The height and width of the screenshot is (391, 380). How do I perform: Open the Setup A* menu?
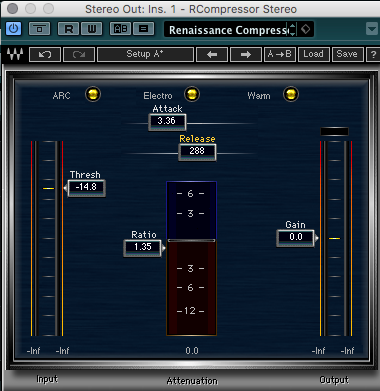[x=145, y=54]
